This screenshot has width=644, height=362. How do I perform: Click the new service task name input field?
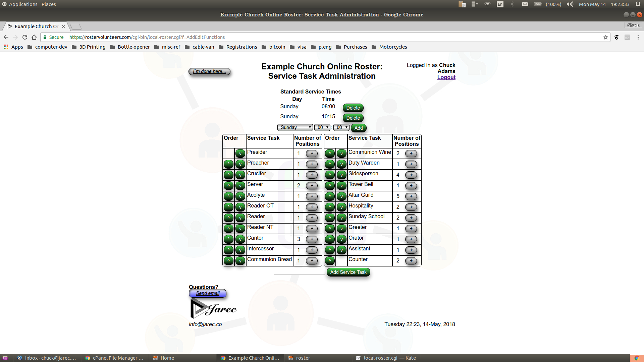click(x=299, y=271)
